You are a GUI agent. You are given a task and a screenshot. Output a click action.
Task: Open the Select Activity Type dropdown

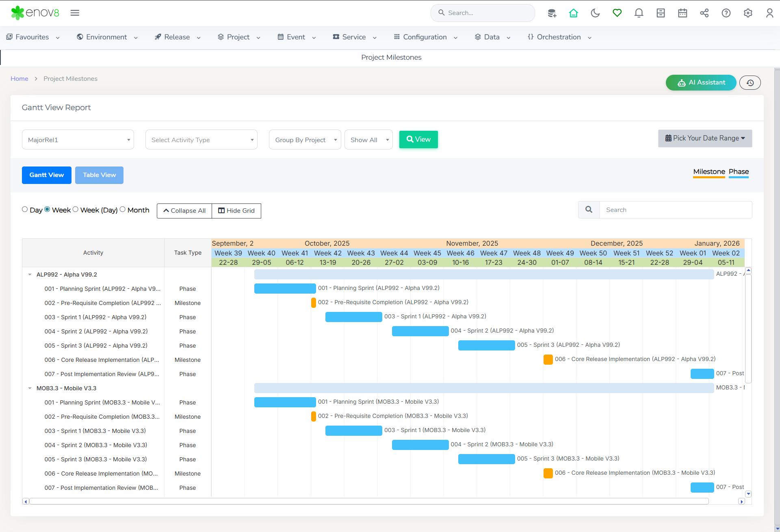click(201, 140)
